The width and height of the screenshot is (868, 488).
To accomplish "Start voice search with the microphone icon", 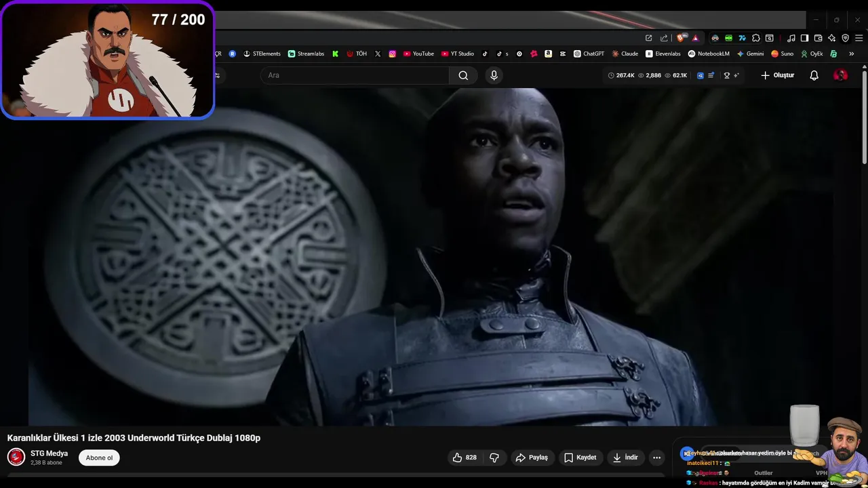I will coord(494,75).
